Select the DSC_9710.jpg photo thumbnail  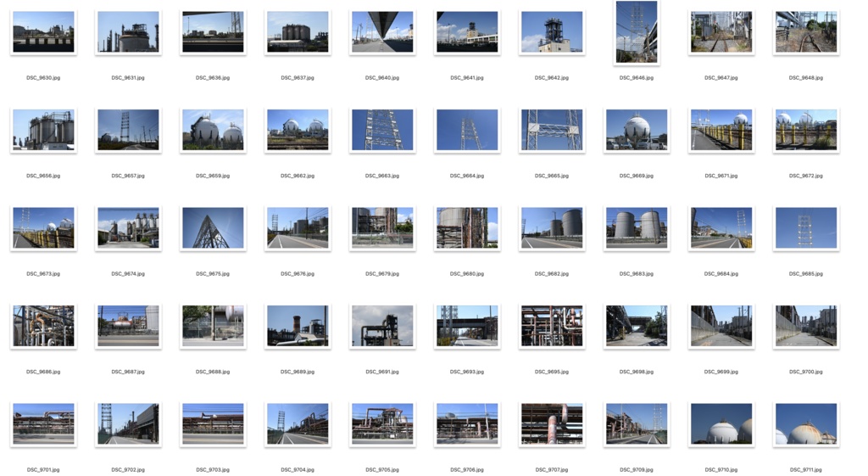tap(721, 424)
